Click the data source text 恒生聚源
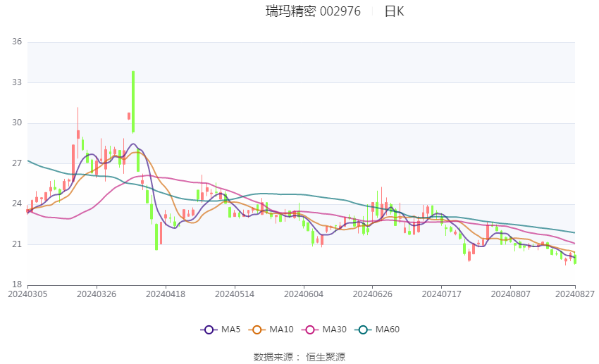Image resolution: width=599 pixels, height=364 pixels. pos(326,357)
